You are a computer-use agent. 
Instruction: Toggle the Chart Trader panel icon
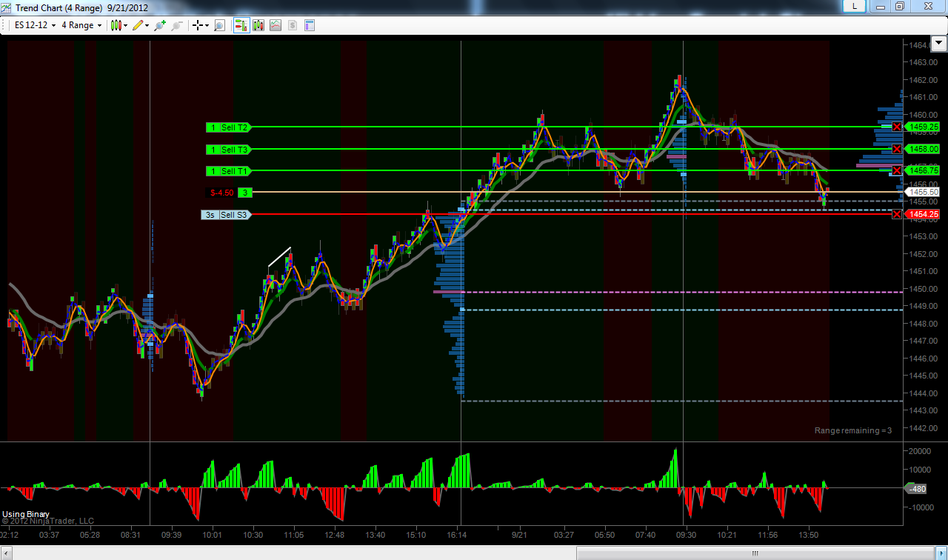(x=241, y=25)
